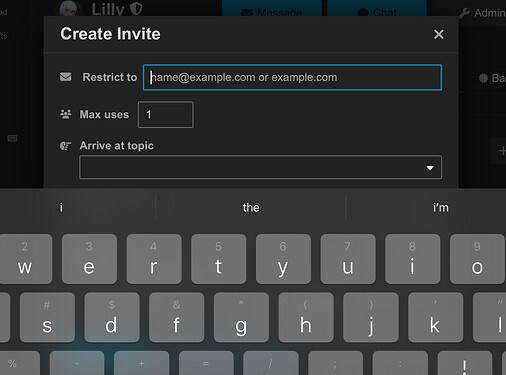The width and height of the screenshot is (506, 375).
Task: Click the Arrive at topic label
Action: (117, 146)
